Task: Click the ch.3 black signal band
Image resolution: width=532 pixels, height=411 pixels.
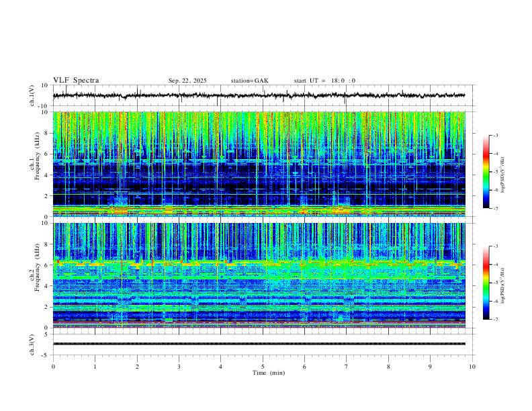Action: tap(259, 344)
